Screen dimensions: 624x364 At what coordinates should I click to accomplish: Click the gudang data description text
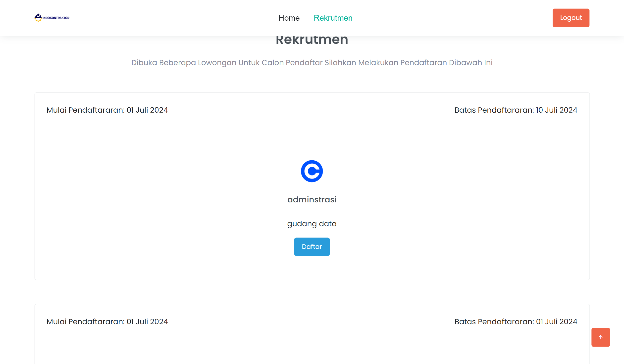click(x=312, y=224)
